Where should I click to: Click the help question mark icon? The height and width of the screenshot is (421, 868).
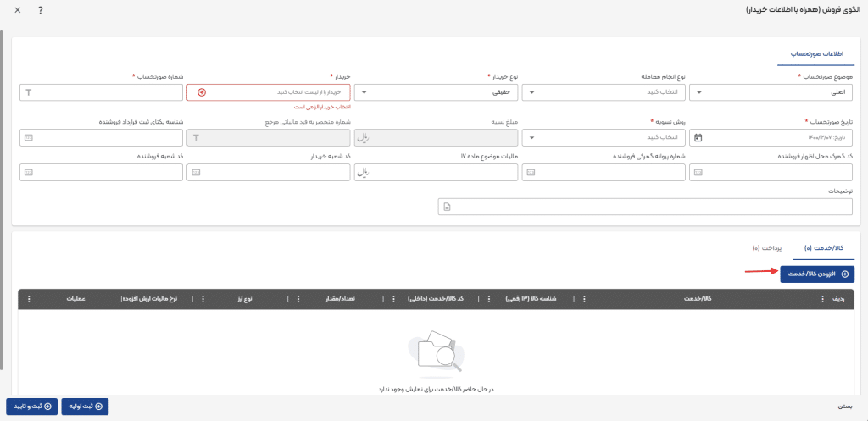(40, 10)
